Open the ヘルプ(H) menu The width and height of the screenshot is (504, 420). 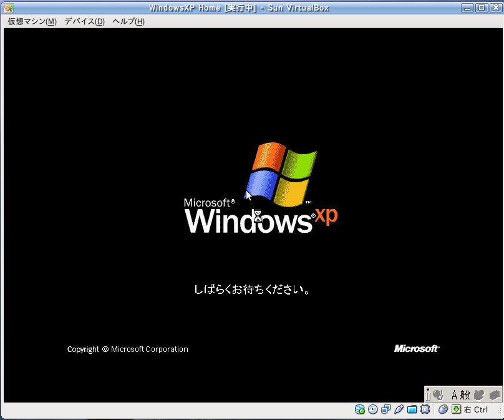point(128,22)
